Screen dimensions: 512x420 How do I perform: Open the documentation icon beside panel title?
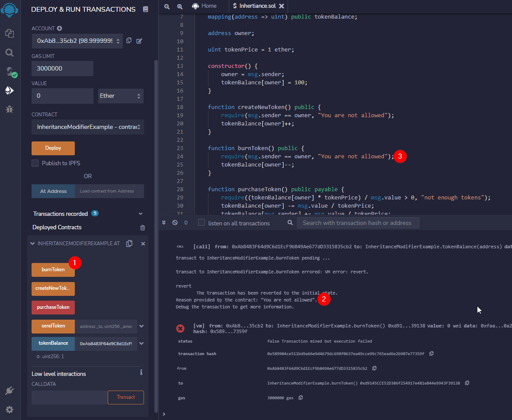click(x=146, y=9)
